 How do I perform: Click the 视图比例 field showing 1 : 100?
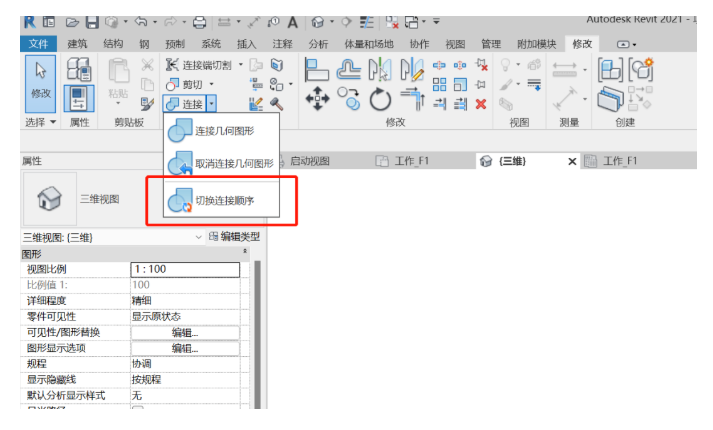coord(185,269)
